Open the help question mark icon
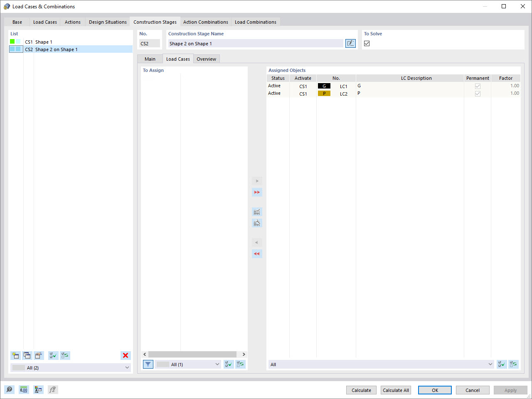Screen dimensions: 532x399 (x=9, y=389)
